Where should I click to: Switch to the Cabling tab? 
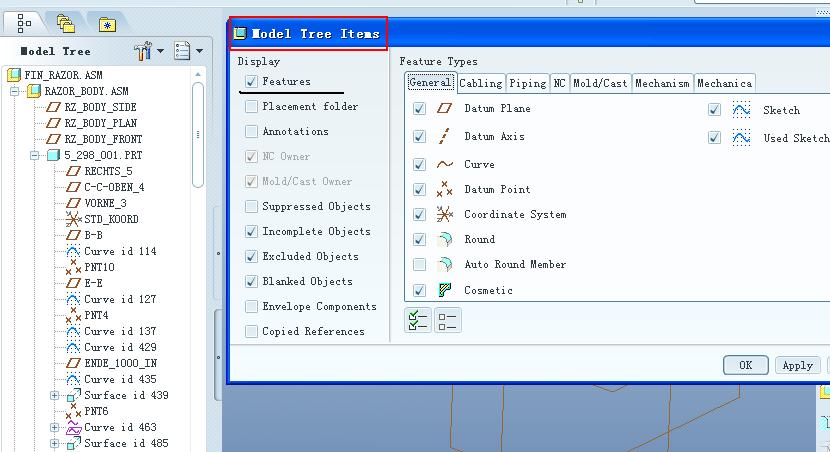(x=480, y=83)
